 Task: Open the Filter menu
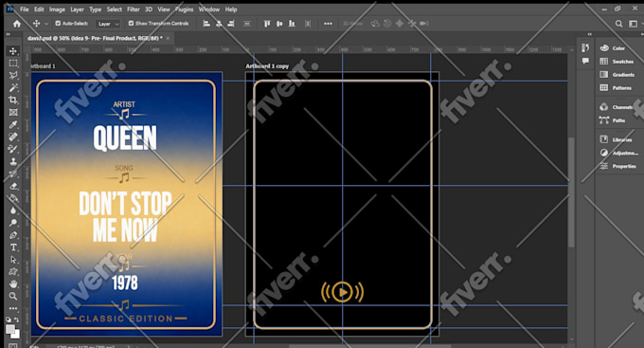[134, 9]
